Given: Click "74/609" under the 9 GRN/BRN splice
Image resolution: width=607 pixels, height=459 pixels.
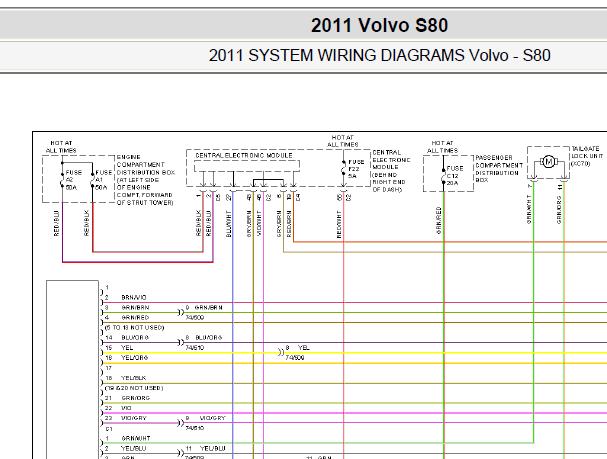Looking at the screenshot, I should [x=195, y=318].
